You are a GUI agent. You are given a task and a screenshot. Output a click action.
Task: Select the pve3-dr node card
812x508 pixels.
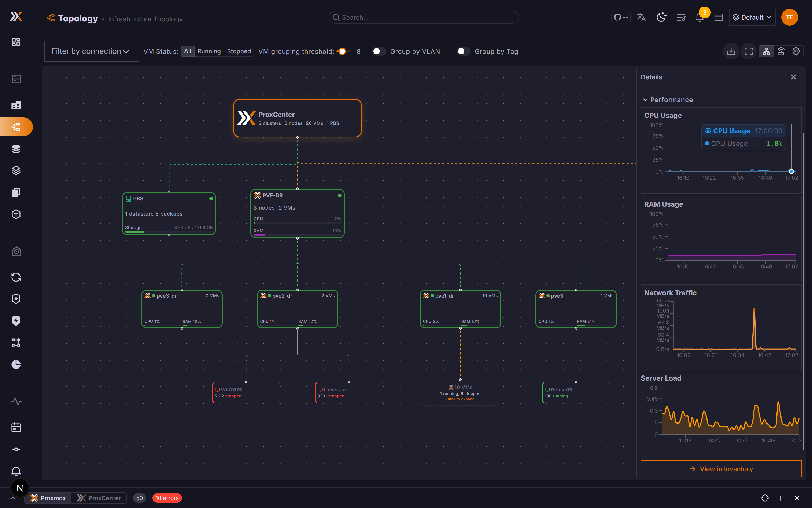coord(182,309)
